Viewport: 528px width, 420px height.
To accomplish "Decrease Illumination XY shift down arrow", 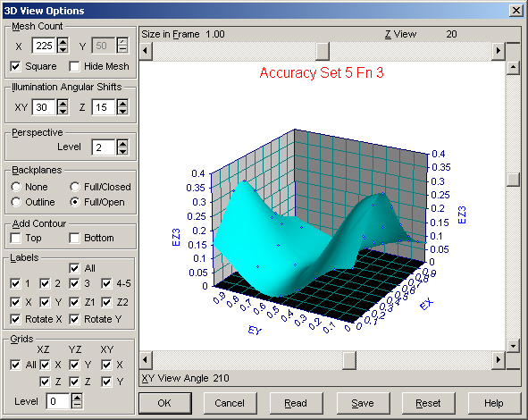I will click(x=63, y=111).
